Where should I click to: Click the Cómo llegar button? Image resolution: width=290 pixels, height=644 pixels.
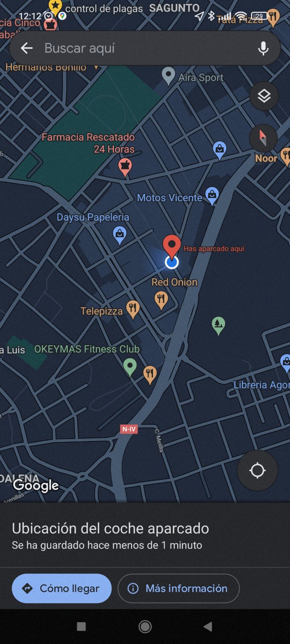(x=62, y=588)
